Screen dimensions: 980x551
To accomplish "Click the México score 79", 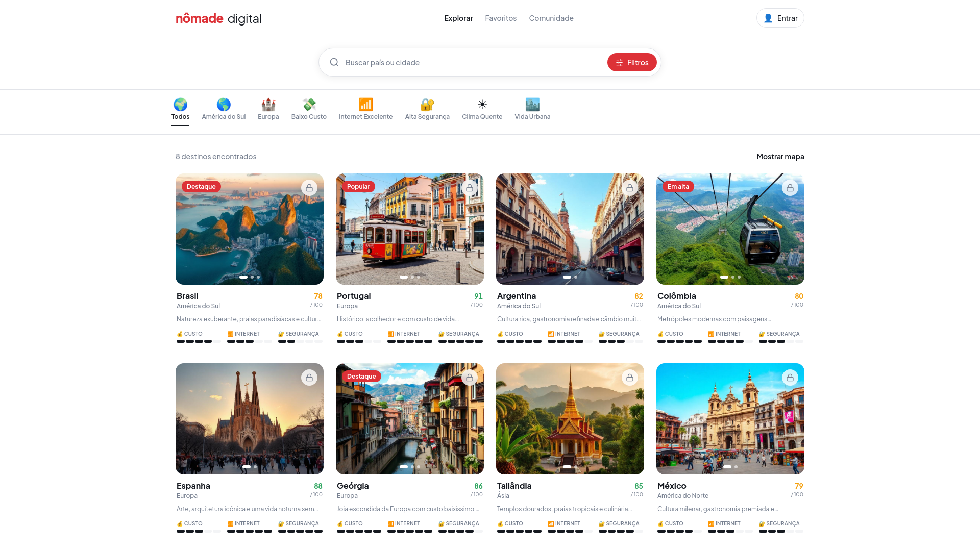I will pyautogui.click(x=799, y=486).
